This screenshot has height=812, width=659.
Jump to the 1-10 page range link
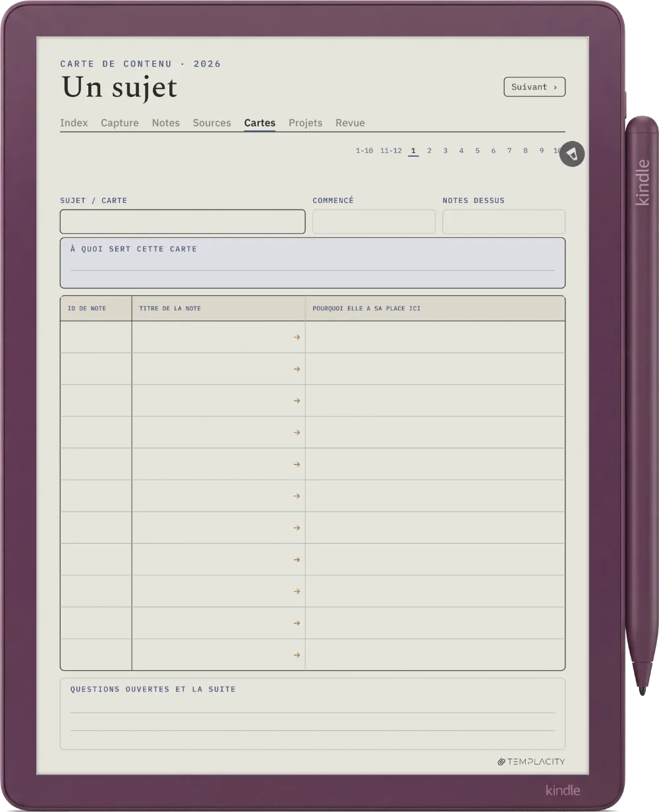tap(364, 151)
